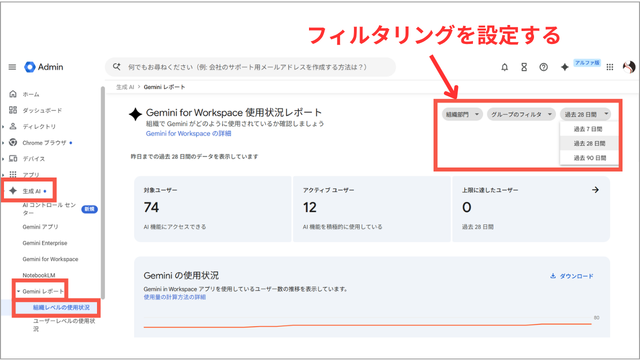Open the Gemini sparkle icon in header
Screen dimensions: 640x360
(564, 67)
